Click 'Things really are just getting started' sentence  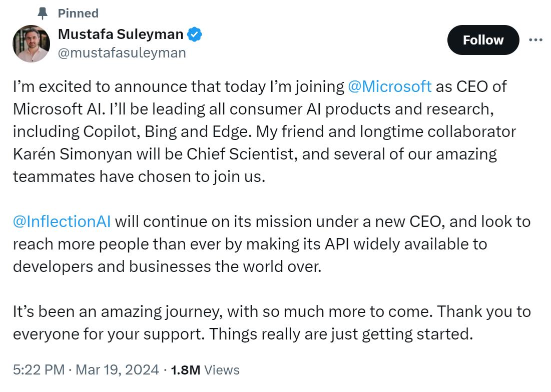click(340, 334)
